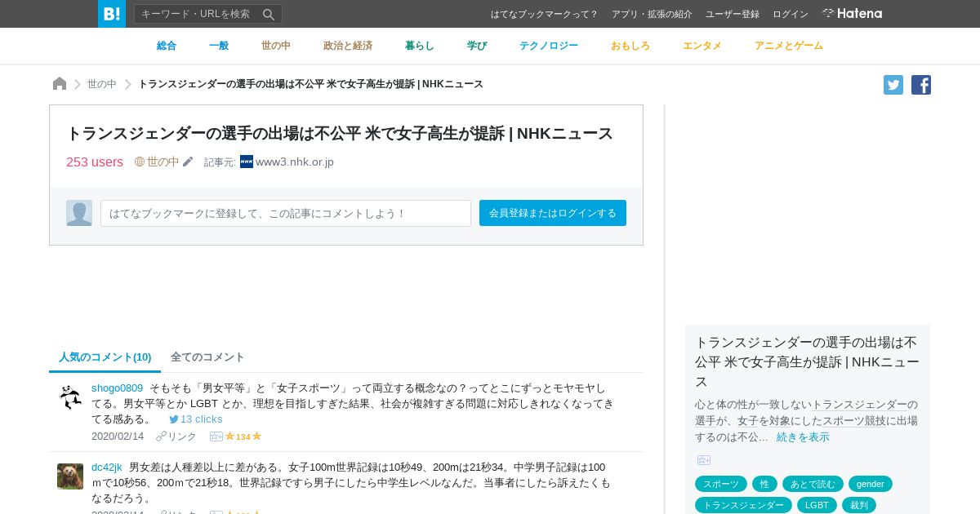The image size is (980, 514).
Task: Switch to 全てのコメント tab
Action: pos(207,357)
